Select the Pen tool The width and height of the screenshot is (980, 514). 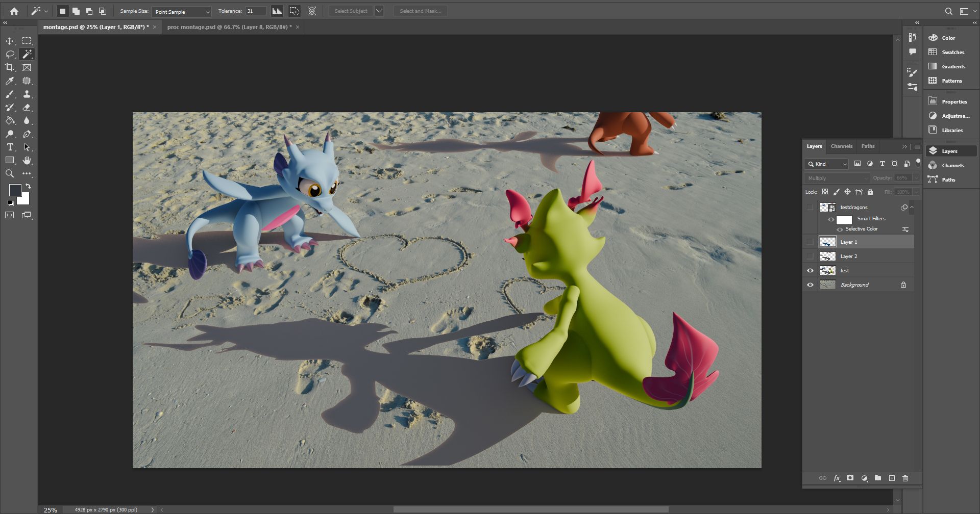point(27,134)
